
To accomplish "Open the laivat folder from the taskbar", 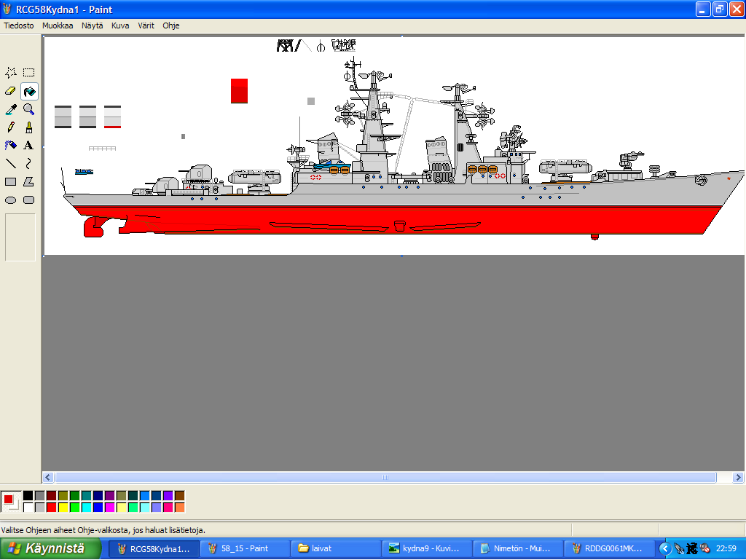I will point(335,548).
